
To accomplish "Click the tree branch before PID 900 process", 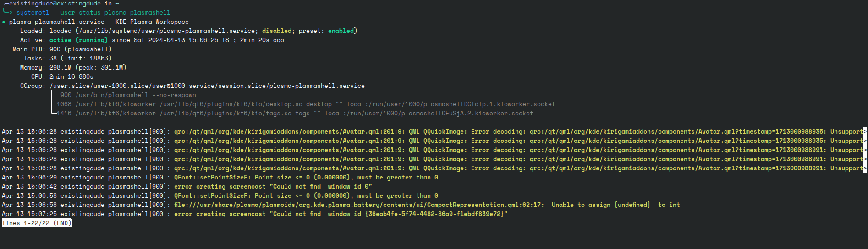I will (x=55, y=95).
